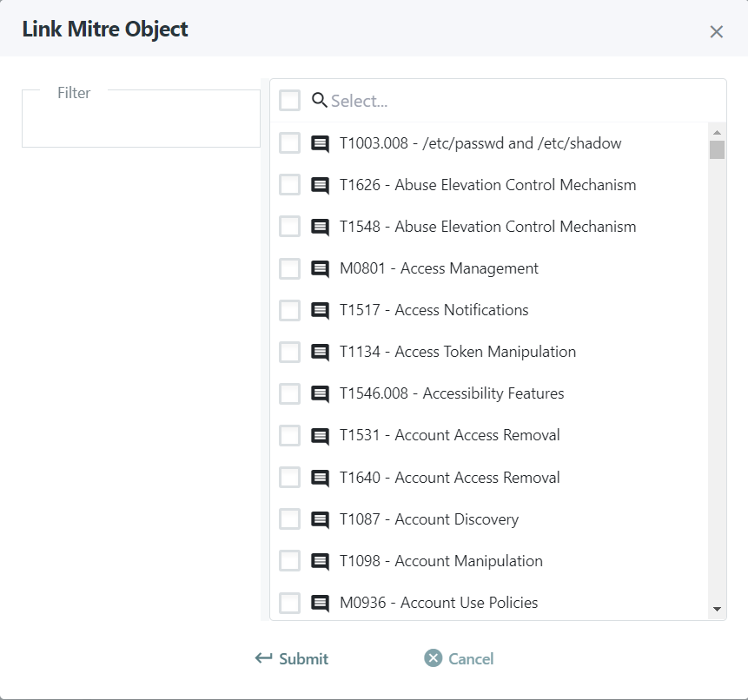Check the select-all checkbox beside search

coord(289,100)
